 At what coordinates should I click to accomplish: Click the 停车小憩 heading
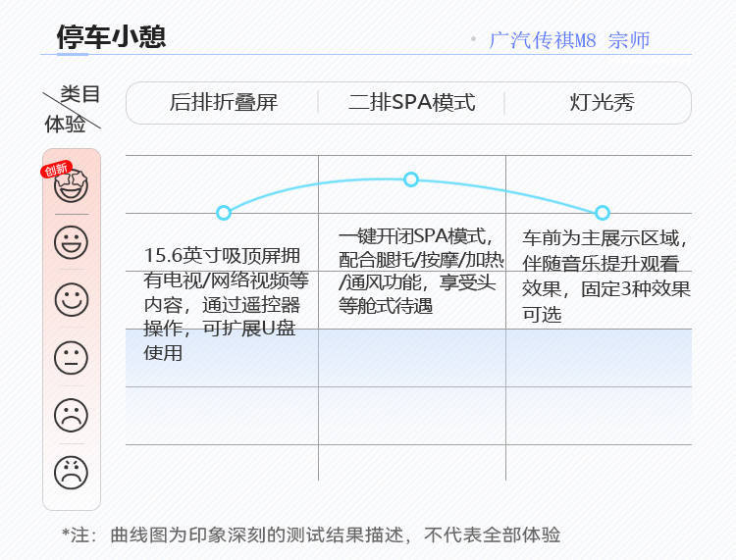pyautogui.click(x=111, y=37)
